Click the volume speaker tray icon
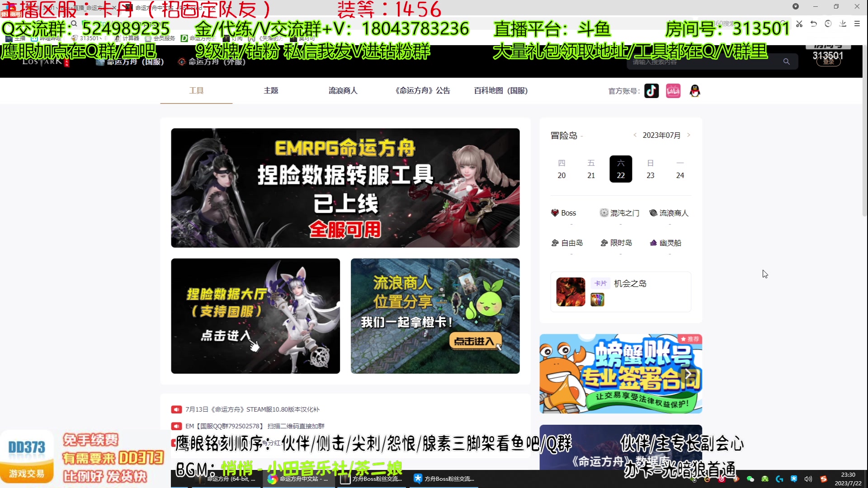The height and width of the screenshot is (488, 868). point(808,479)
